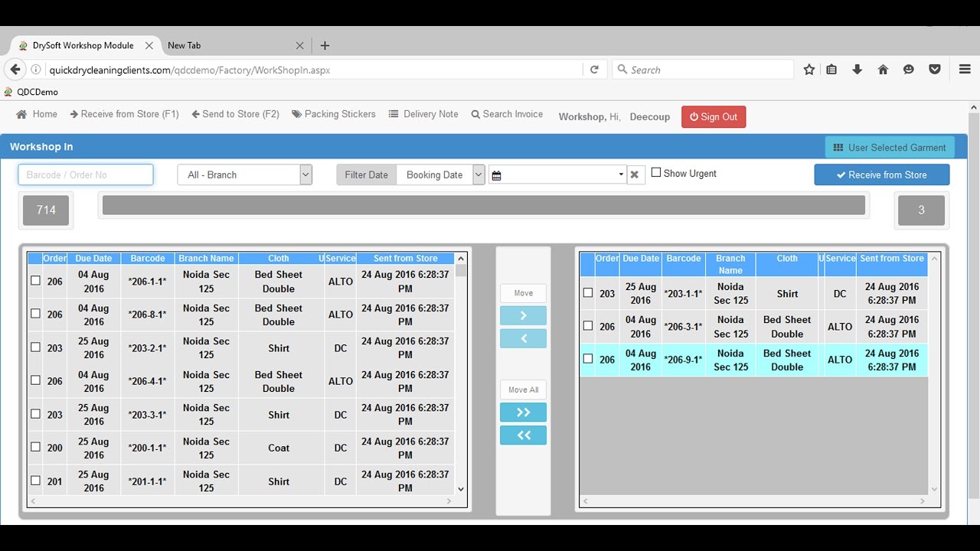Click the 3 count box
The height and width of the screenshot is (551, 980).
921,210
